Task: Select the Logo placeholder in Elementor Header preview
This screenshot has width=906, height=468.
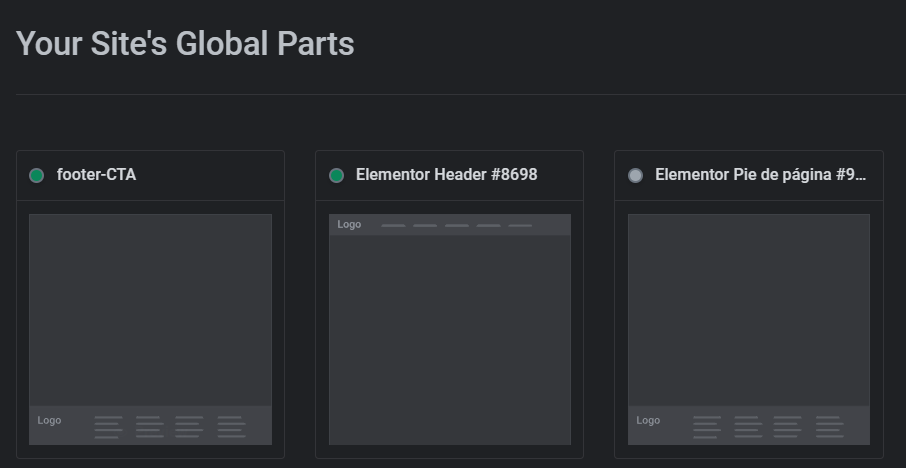Action: click(349, 224)
